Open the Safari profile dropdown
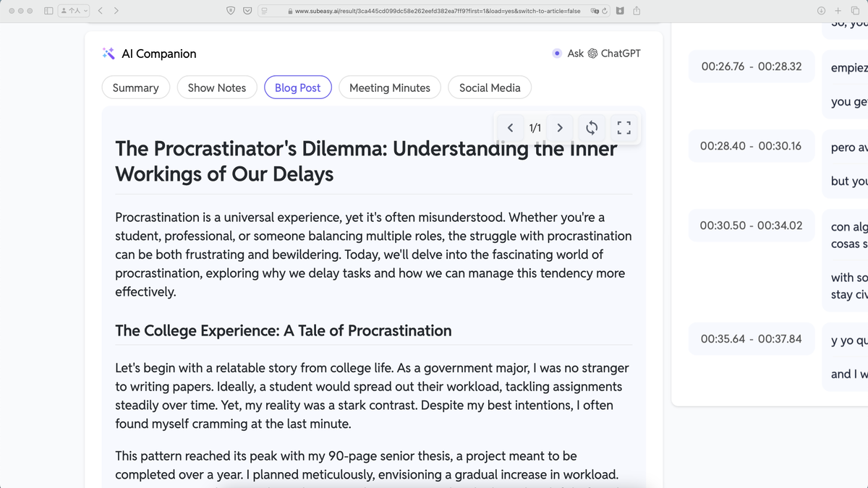The width and height of the screenshot is (868, 488). [75, 11]
